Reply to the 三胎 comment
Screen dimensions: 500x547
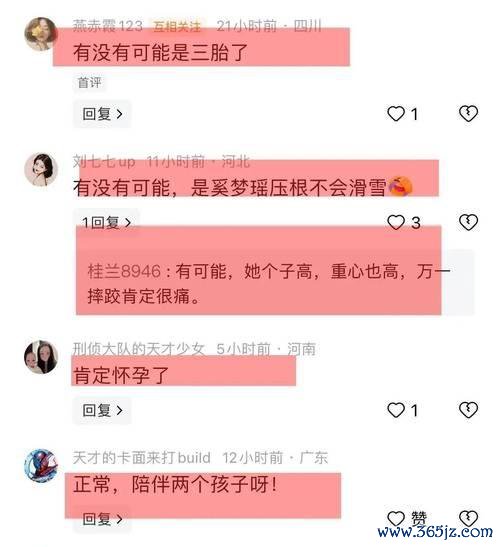pos(102,114)
